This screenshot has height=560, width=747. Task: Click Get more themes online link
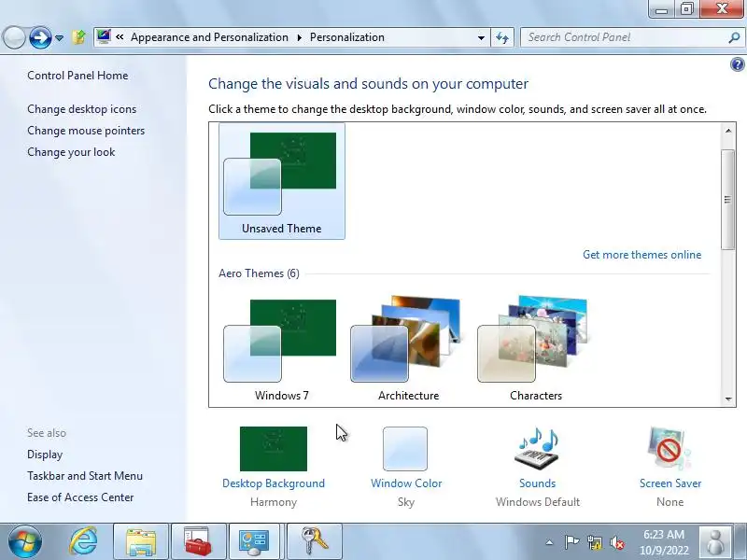[641, 255]
